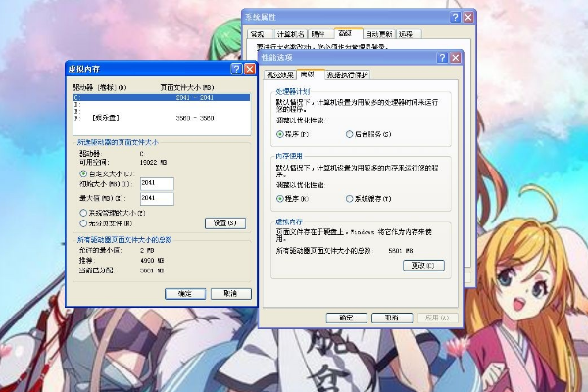The width and height of the screenshot is (588, 392).
Task: Click the help icon in Performance Options title bar
Action: pos(443,58)
